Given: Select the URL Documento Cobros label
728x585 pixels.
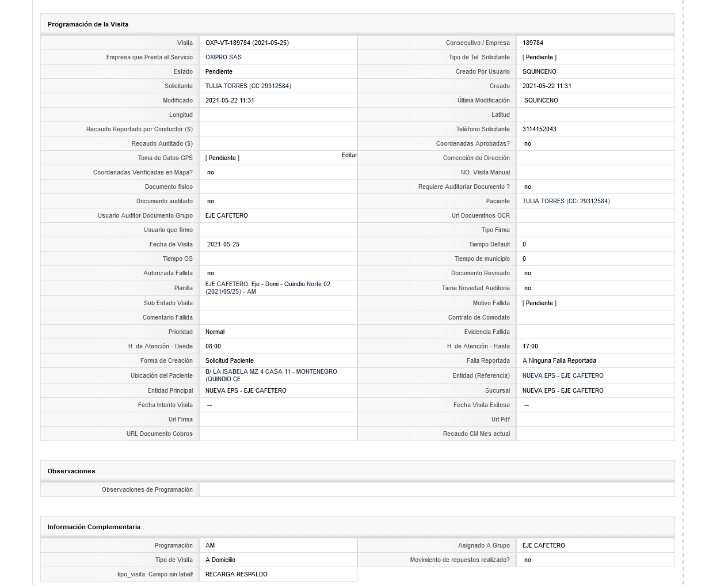Looking at the screenshot, I should 159,434.
